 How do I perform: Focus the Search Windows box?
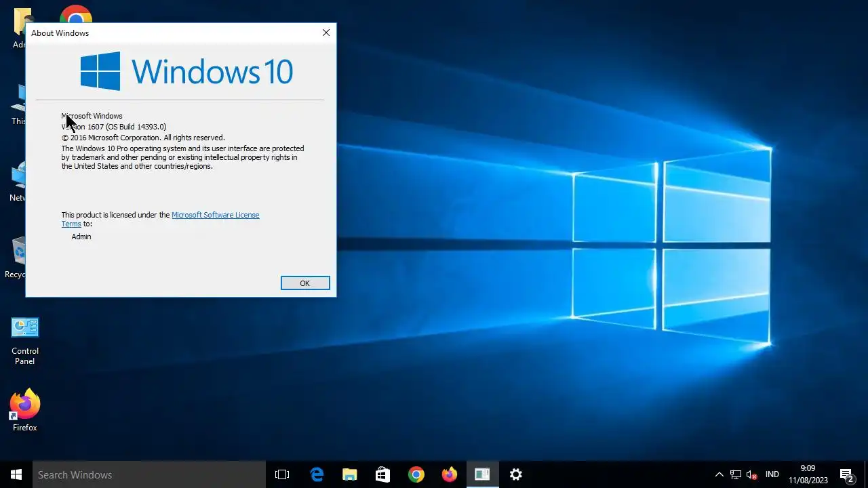(x=149, y=474)
